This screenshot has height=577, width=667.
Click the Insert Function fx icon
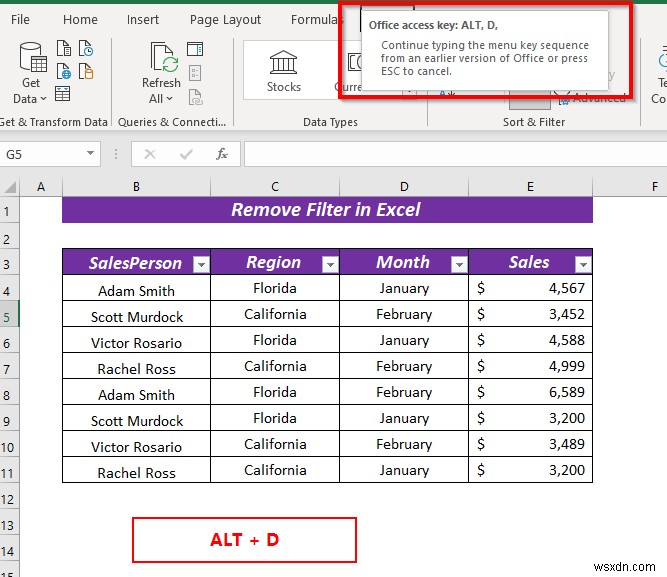tap(222, 154)
